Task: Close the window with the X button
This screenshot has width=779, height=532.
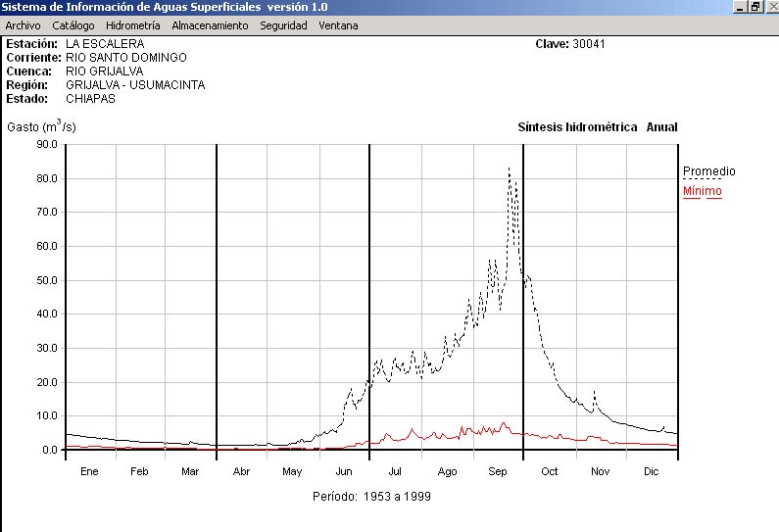Action: [x=770, y=7]
